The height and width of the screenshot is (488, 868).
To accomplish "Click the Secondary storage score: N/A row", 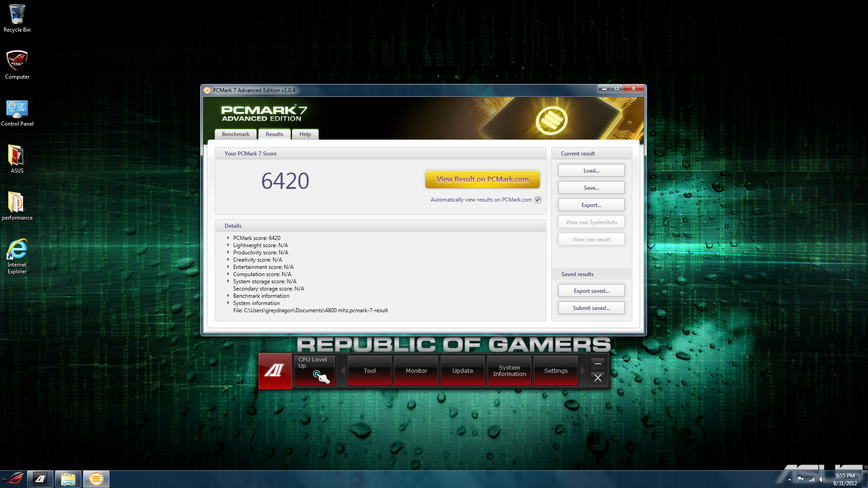I will tap(269, 289).
